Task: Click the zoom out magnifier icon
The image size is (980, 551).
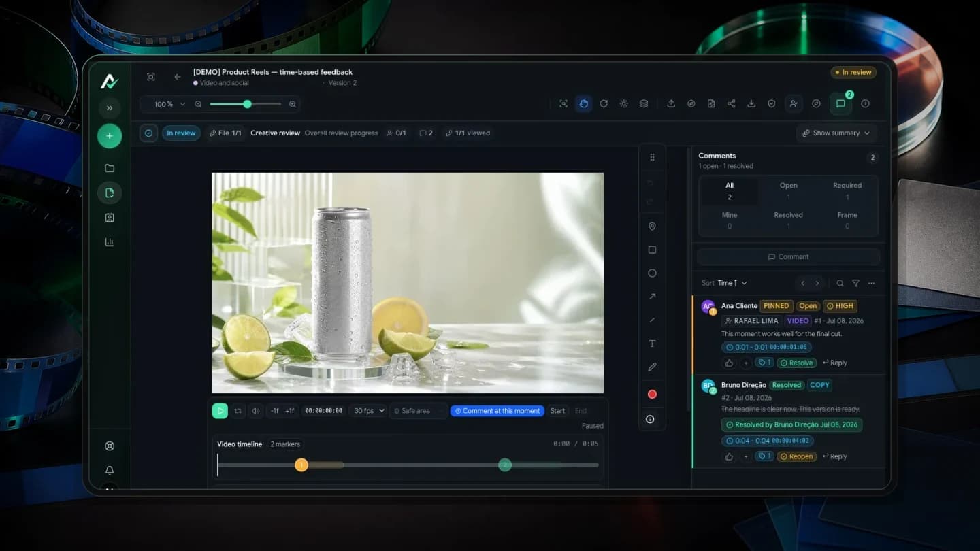Action: coord(198,104)
